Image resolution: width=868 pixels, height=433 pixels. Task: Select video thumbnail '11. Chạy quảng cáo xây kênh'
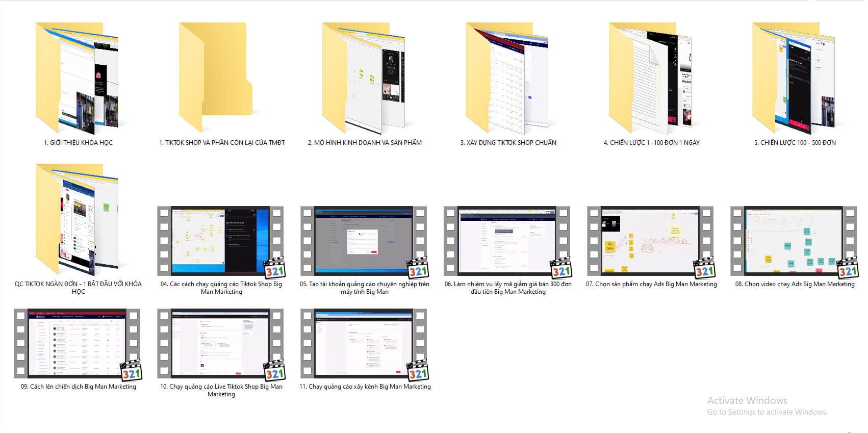coord(364,343)
